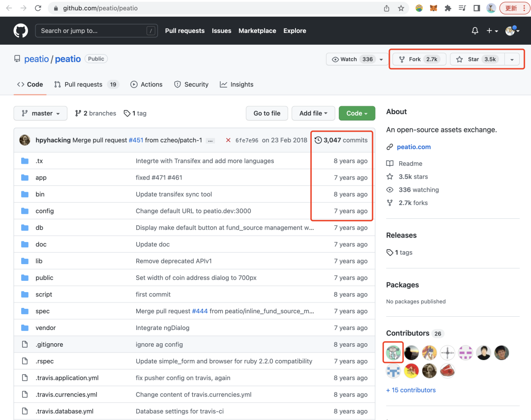The width and height of the screenshot is (531, 420).
Task: Go back with the browser back arrow
Action: [x=9, y=8]
